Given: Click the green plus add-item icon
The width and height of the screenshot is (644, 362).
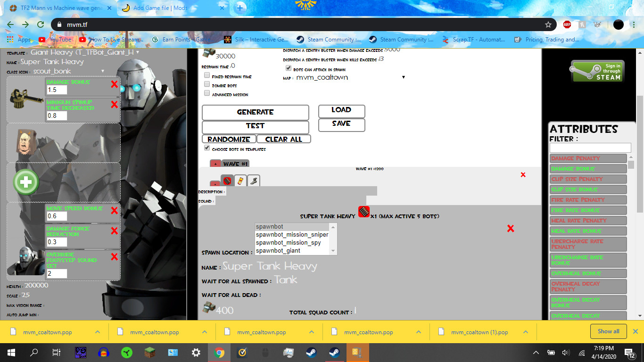Looking at the screenshot, I should (x=26, y=182).
